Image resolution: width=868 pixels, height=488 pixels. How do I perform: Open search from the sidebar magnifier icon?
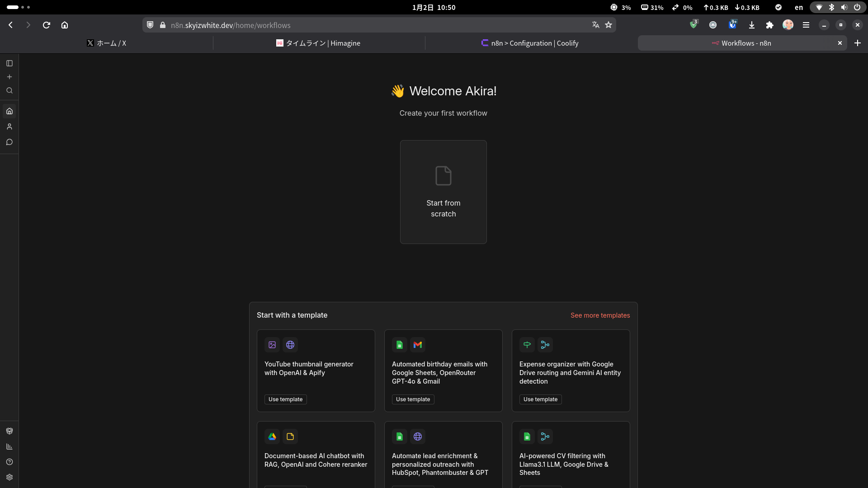9,90
